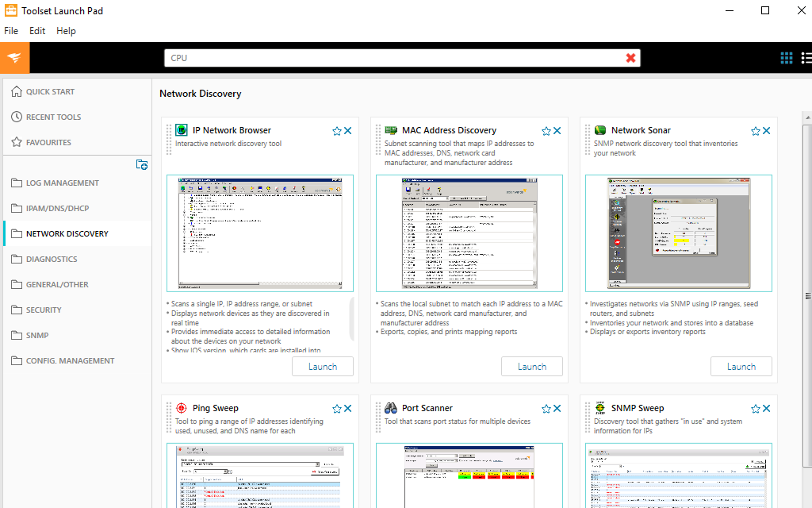Toggle the favorite star on Port Scanner
The height and width of the screenshot is (508, 812).
(x=546, y=408)
